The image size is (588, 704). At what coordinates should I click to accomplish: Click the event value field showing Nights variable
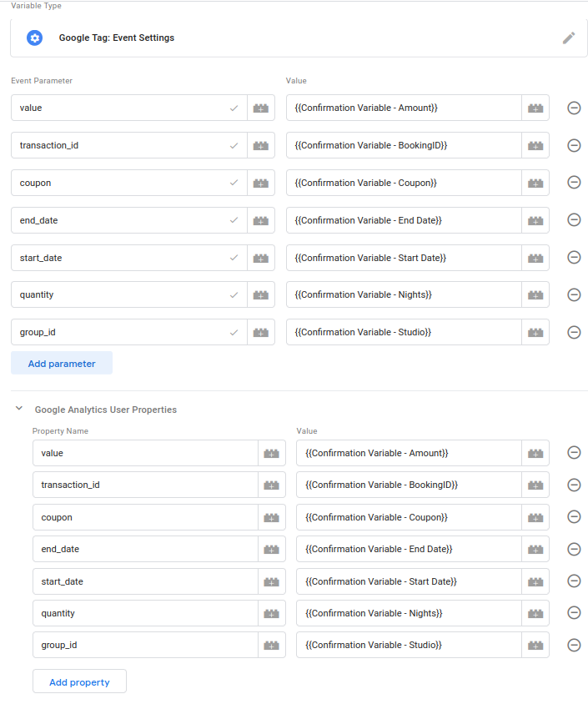coord(404,295)
